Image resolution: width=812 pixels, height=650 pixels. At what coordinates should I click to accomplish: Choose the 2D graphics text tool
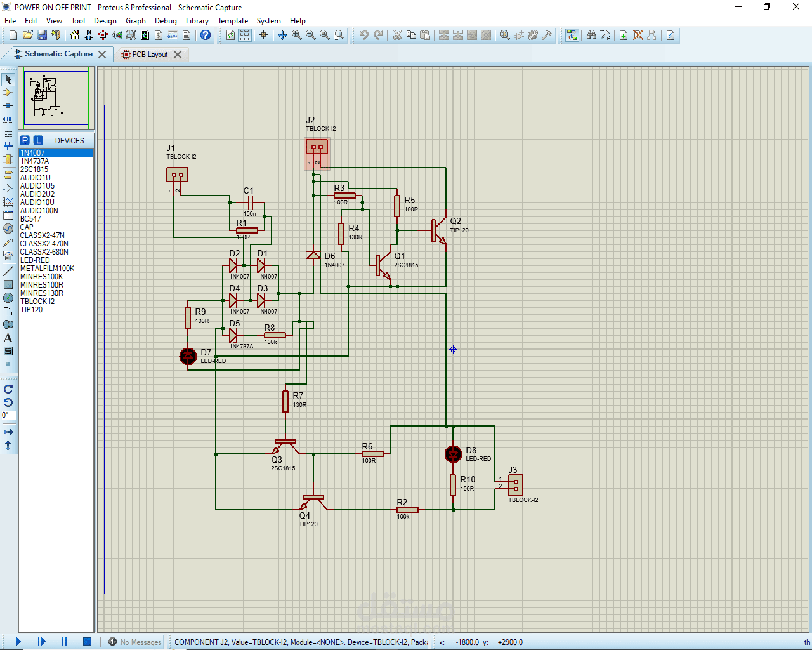[8, 338]
